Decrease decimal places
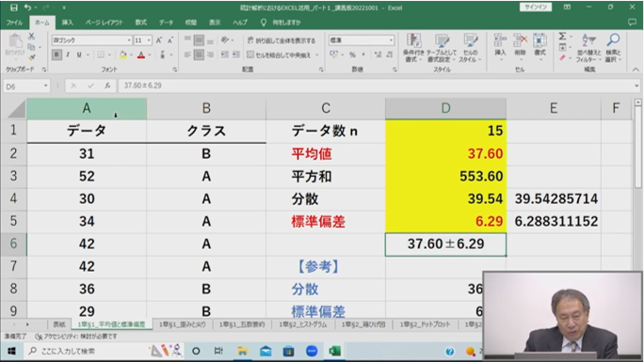Image resolution: width=644 pixels, height=362 pixels. click(x=389, y=55)
